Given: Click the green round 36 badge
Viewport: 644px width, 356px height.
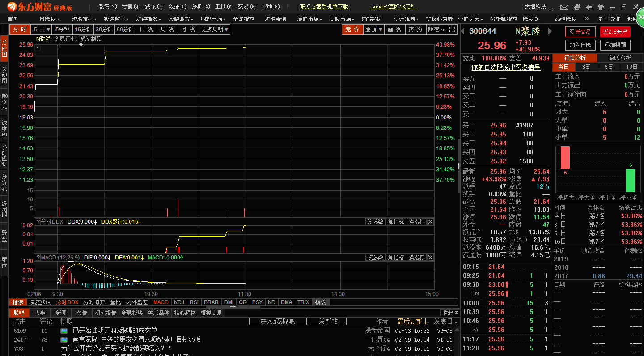Looking at the screenshot, I should pos(640,17).
